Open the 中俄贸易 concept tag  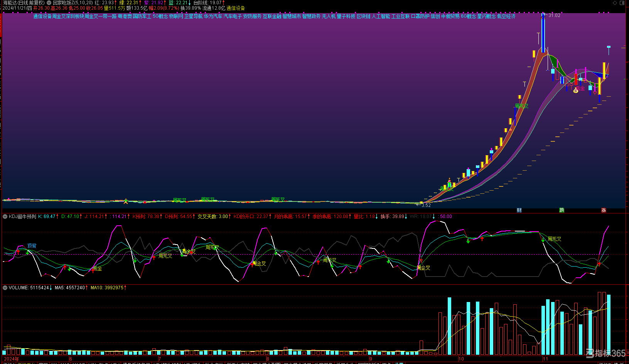pyautogui.click(x=450, y=16)
